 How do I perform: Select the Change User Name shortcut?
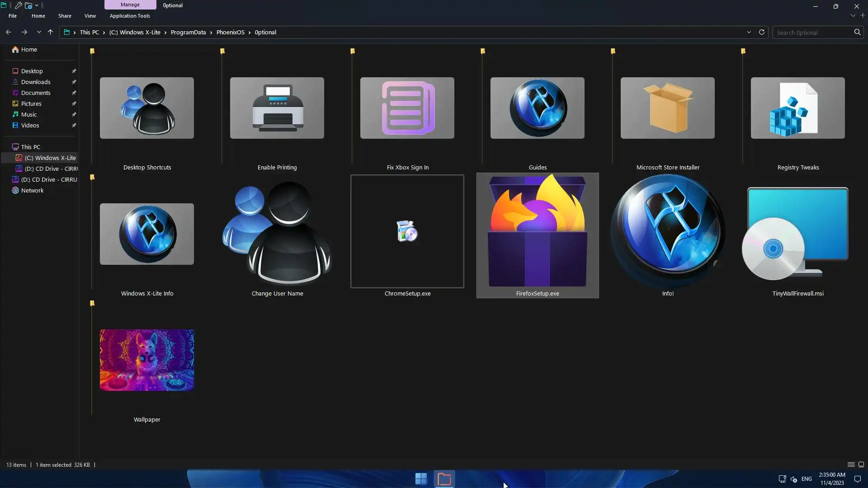277,233
